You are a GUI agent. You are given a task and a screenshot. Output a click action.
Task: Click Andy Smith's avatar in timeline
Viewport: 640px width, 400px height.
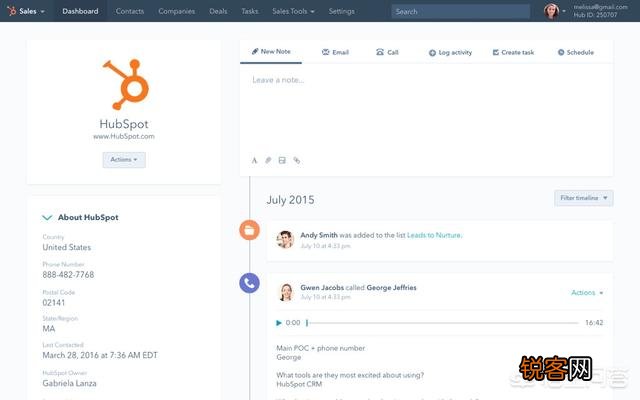[x=285, y=239]
